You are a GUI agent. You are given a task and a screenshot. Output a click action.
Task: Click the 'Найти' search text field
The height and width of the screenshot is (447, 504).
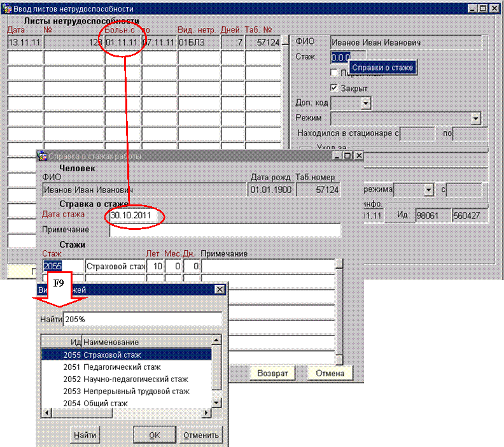141,319
